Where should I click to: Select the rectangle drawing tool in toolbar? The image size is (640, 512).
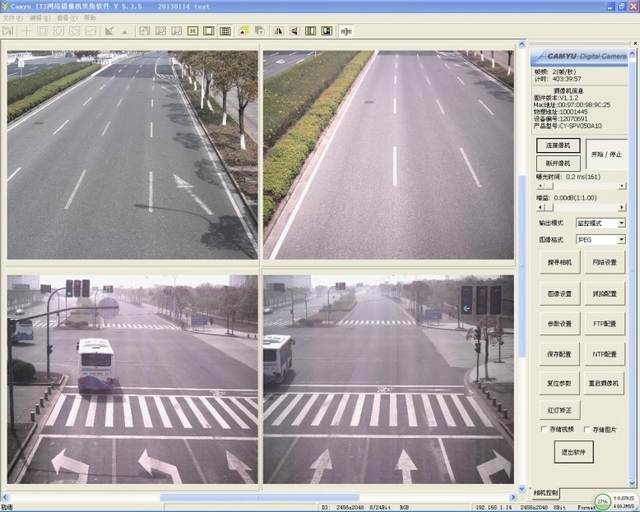coord(42,31)
